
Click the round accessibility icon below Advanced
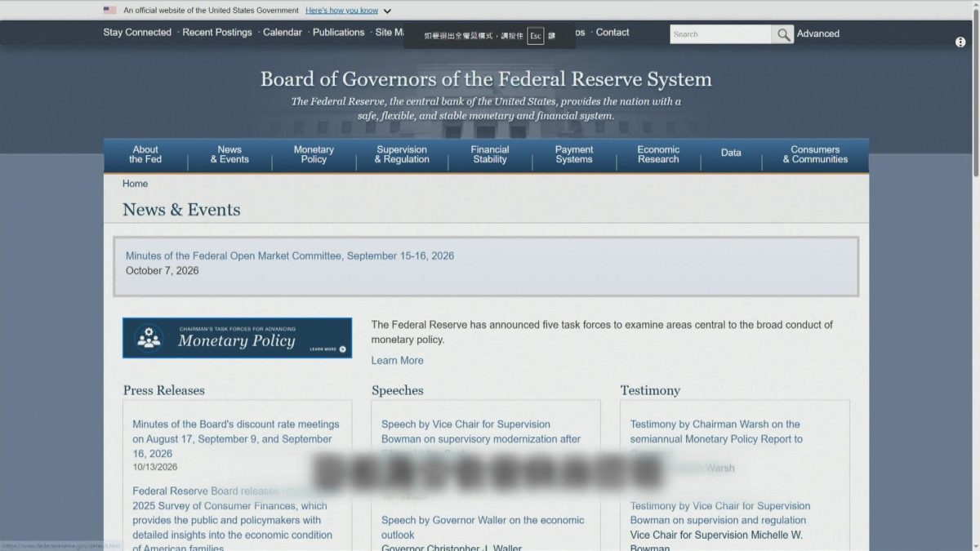click(960, 42)
